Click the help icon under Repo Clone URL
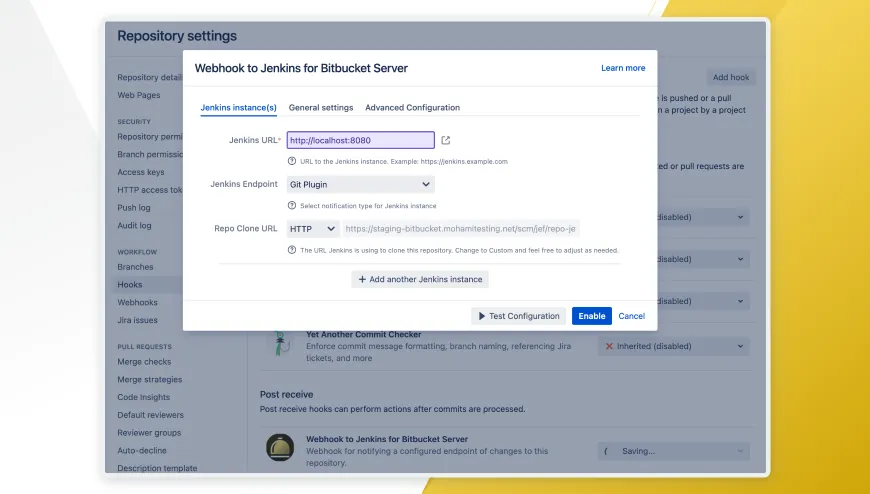Viewport: 870px width, 494px height. pos(292,250)
